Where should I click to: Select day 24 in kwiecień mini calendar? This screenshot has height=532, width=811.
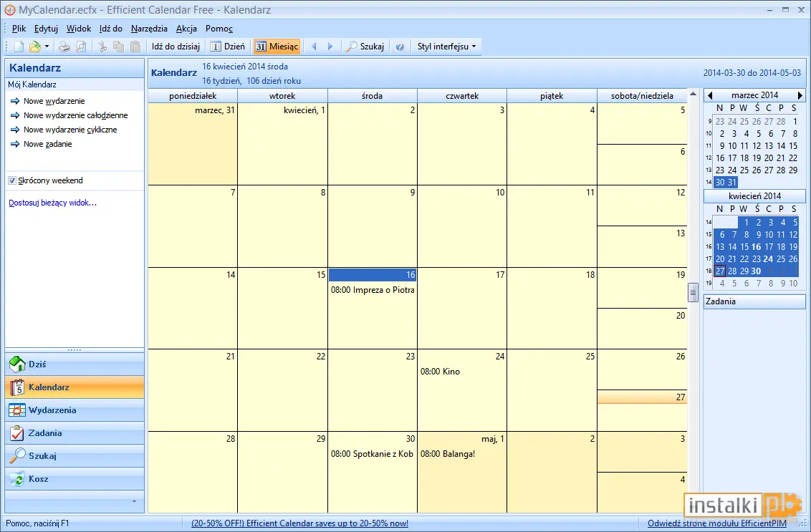click(768, 259)
